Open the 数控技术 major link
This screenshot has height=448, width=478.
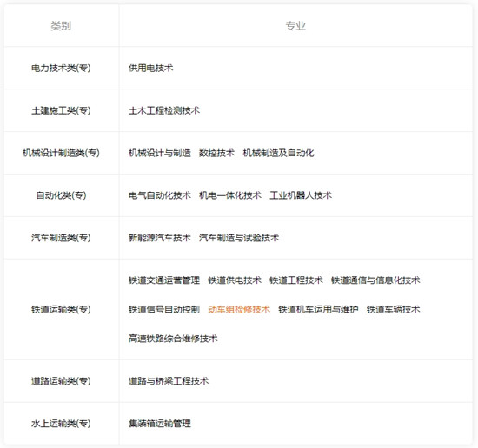coord(216,153)
